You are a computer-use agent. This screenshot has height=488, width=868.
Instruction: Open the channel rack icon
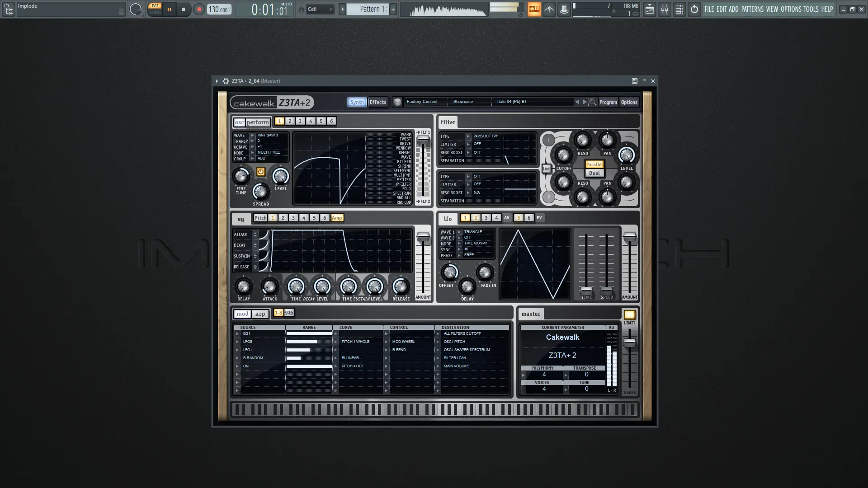pyautogui.click(x=679, y=9)
